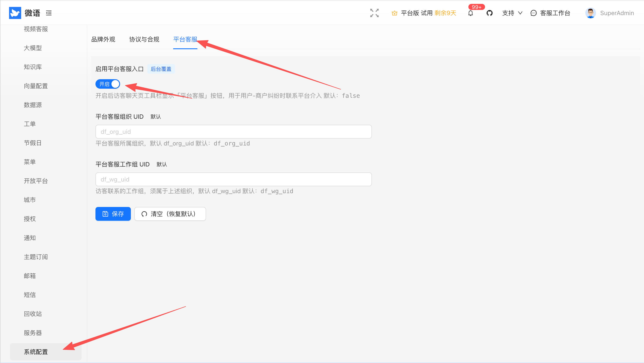
Task: Open 主题订阅 in the sidebar
Action: 36,257
